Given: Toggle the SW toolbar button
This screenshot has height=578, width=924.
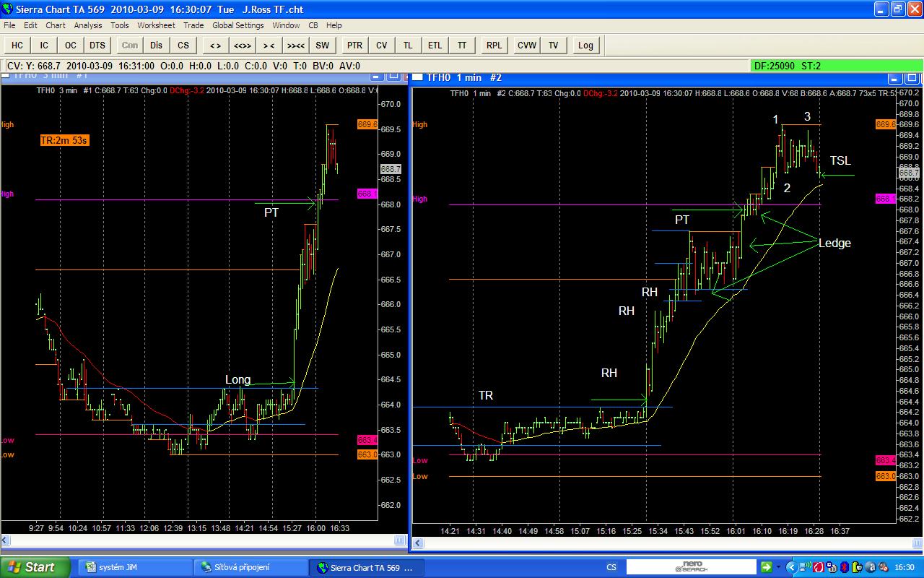Looking at the screenshot, I should [322, 45].
